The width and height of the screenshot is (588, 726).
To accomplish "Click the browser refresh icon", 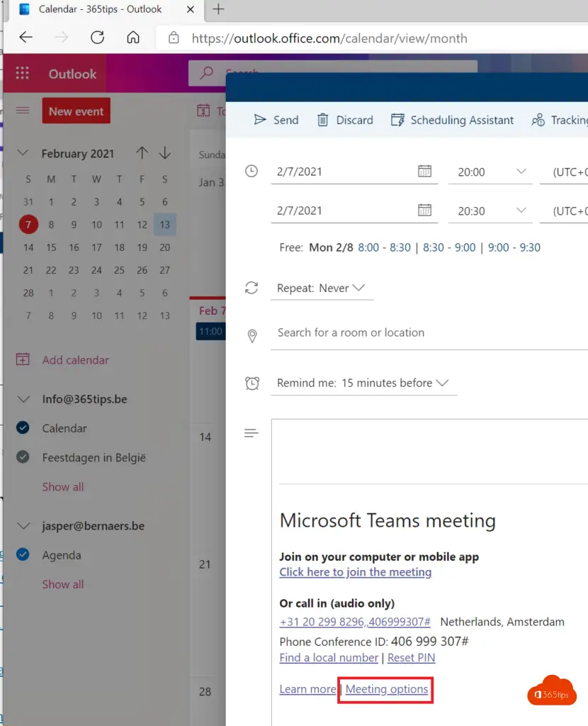I will [97, 38].
